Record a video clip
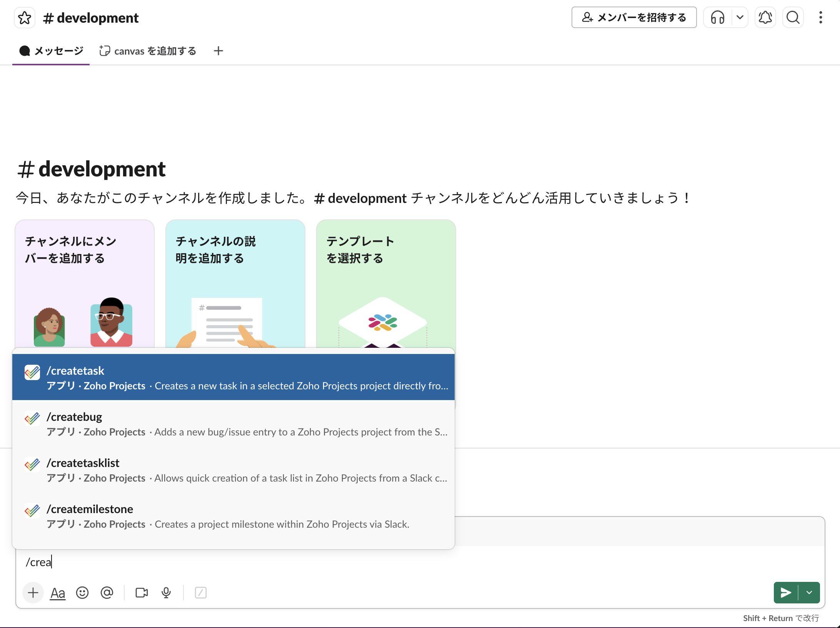The image size is (840, 628). click(142, 593)
